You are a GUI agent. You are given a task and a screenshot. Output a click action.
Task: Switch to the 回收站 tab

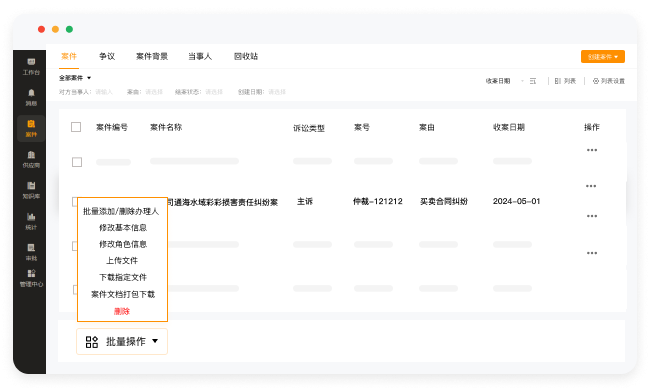pyautogui.click(x=246, y=56)
